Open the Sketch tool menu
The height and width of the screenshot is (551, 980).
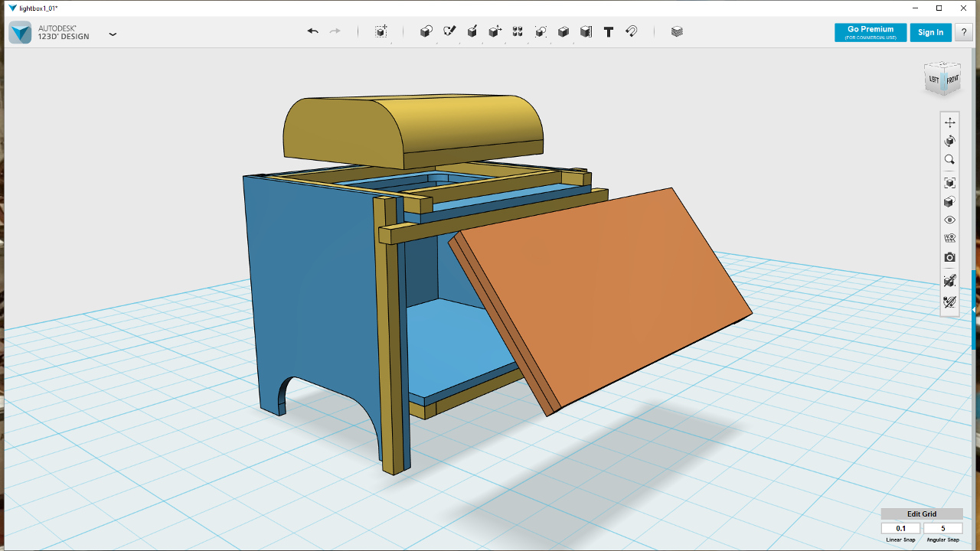click(x=449, y=31)
